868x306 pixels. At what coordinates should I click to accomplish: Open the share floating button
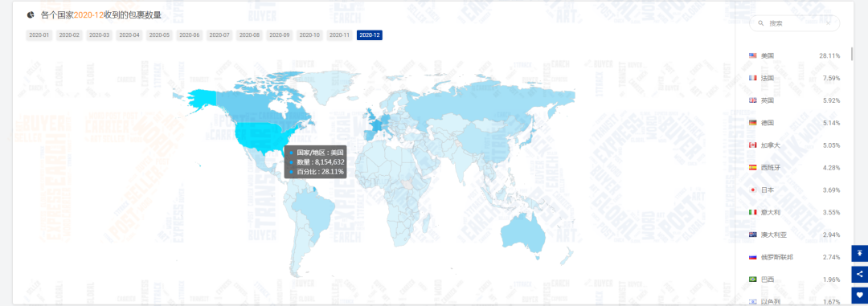point(860,274)
